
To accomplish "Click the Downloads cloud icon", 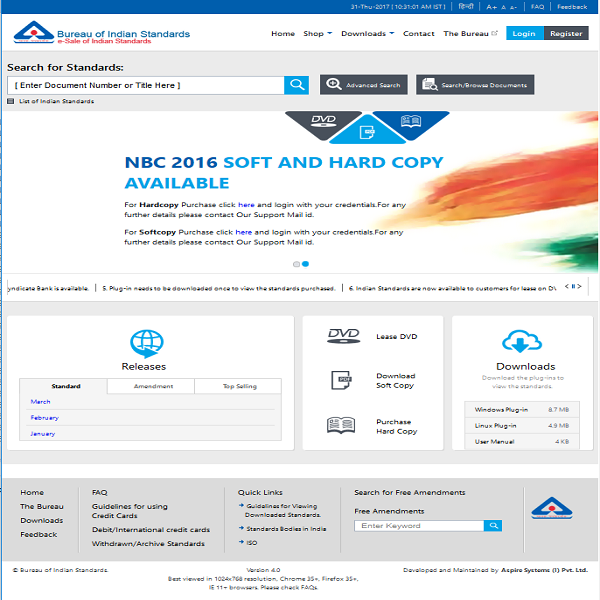I will pos(522,341).
